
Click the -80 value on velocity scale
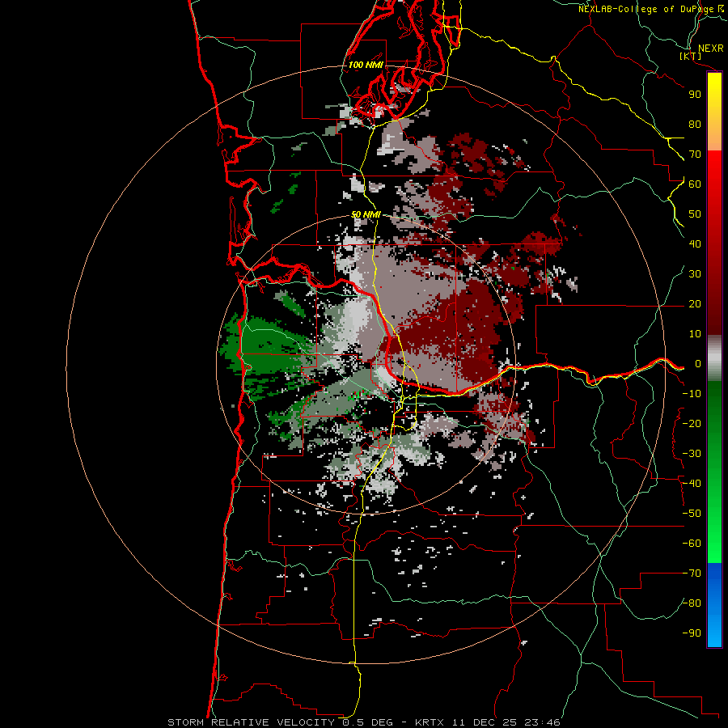click(x=692, y=603)
